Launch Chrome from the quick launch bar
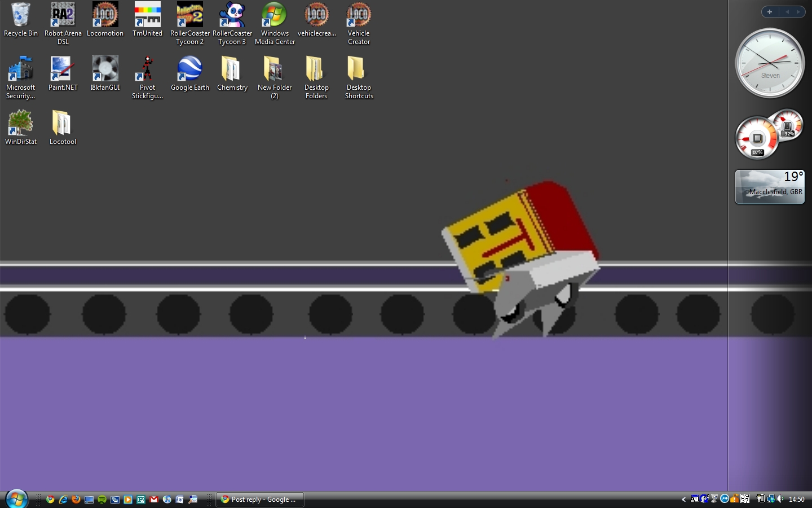The width and height of the screenshot is (812, 508). point(50,500)
